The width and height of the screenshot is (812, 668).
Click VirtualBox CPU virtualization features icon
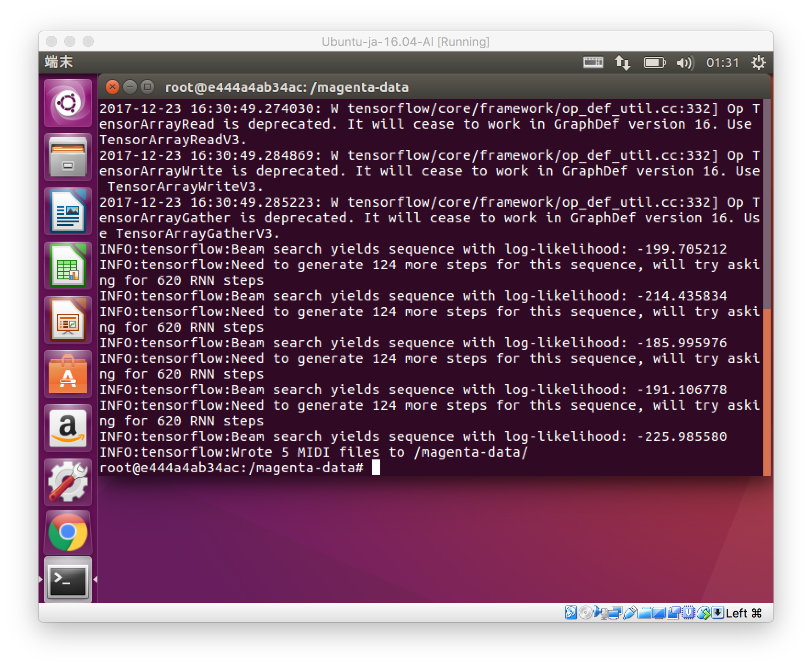[x=688, y=612]
